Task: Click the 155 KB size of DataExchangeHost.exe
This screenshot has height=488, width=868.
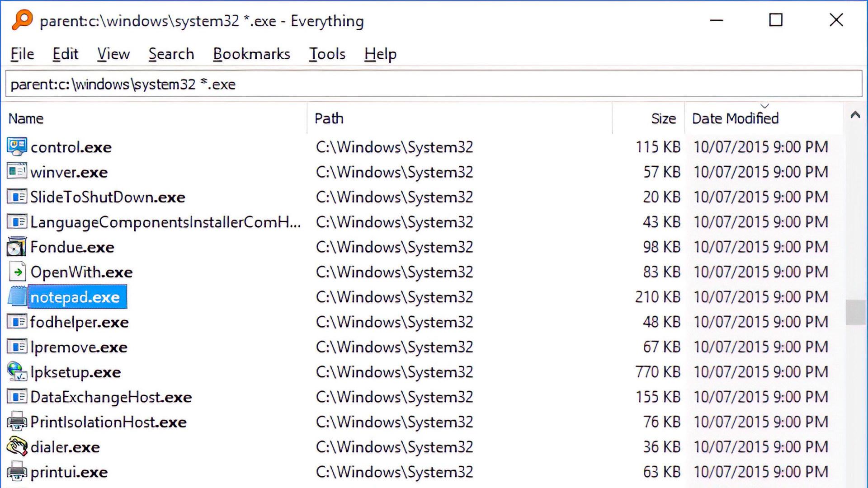Action: pyautogui.click(x=658, y=397)
